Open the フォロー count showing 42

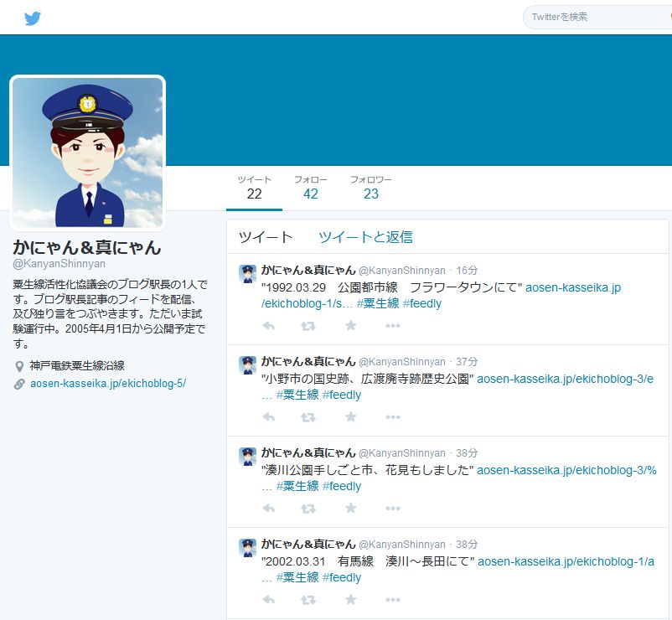click(x=310, y=188)
